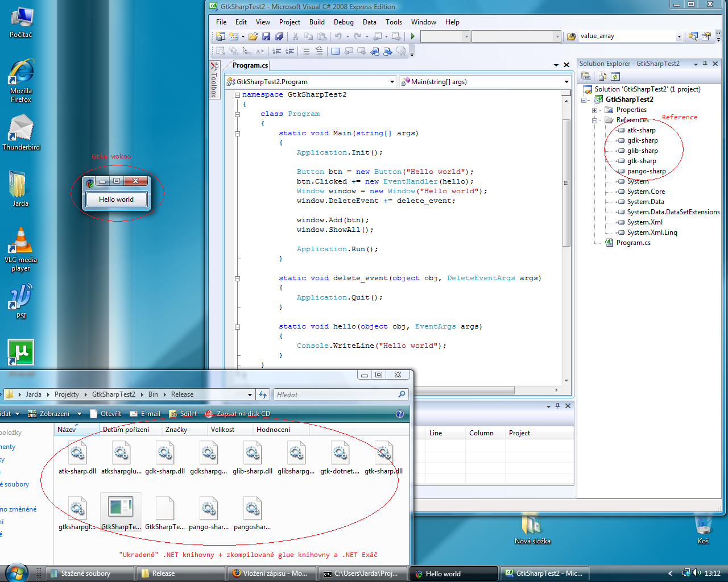
Task: Click the Release breadcrumb in address bar
Action: [182, 394]
